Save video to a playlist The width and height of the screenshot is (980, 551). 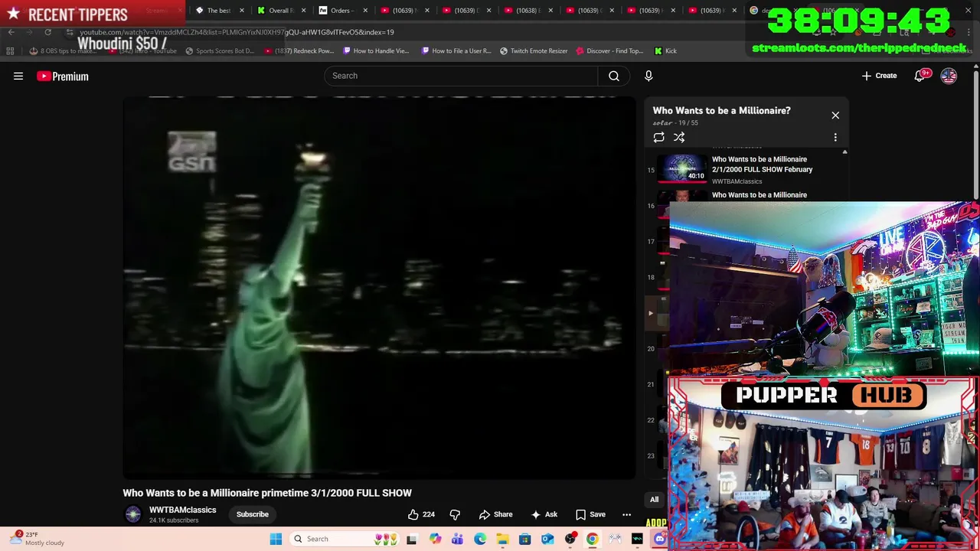click(590, 514)
